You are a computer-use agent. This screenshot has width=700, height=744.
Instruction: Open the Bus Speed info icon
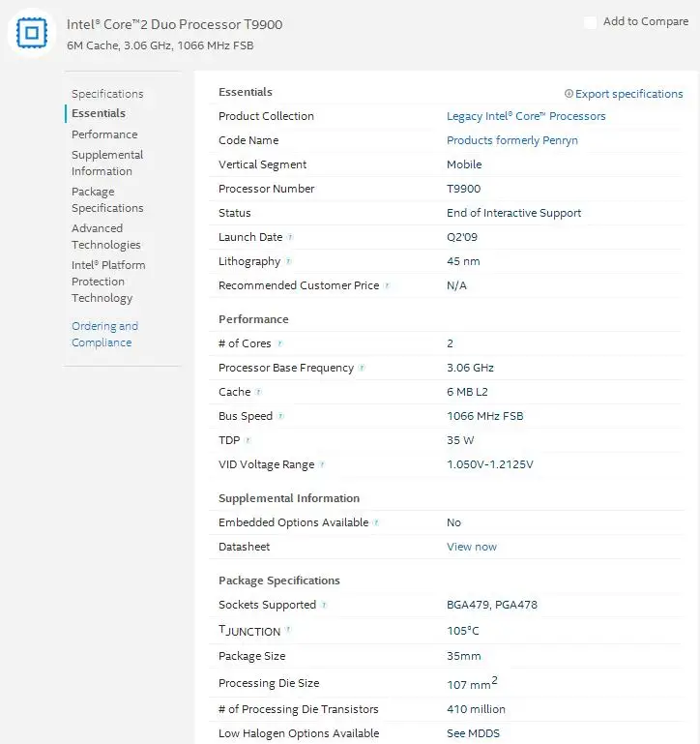[x=280, y=416]
